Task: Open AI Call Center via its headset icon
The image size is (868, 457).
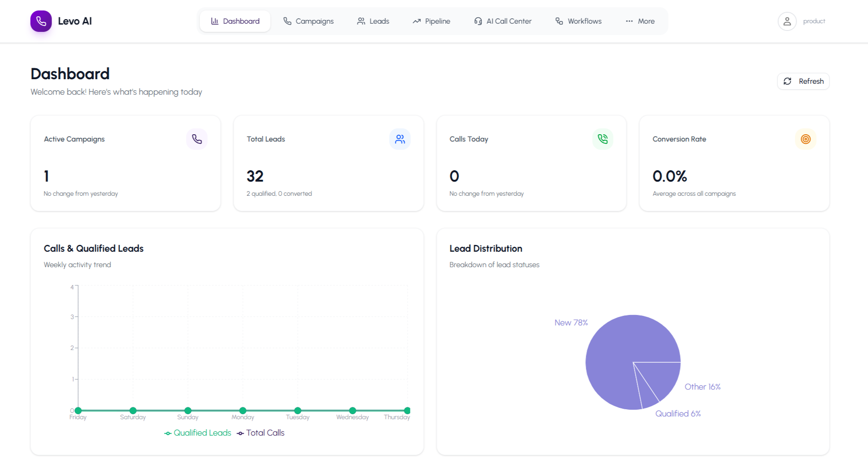Action: coord(478,21)
